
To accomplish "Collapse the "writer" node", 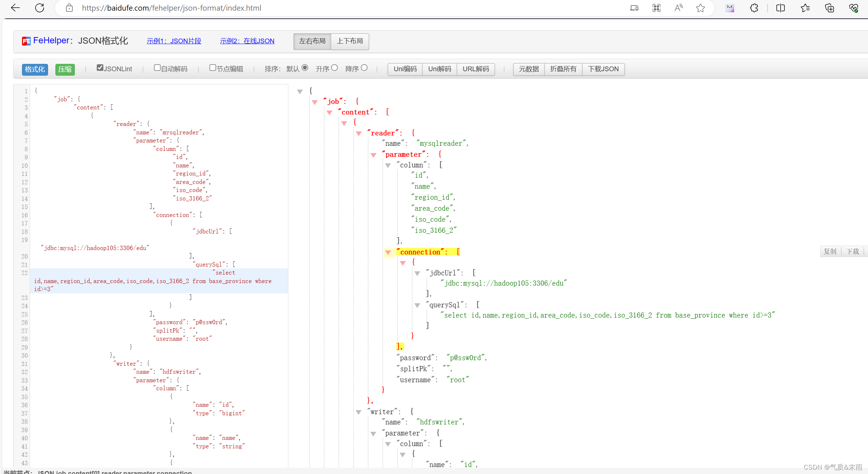I will [x=359, y=412].
